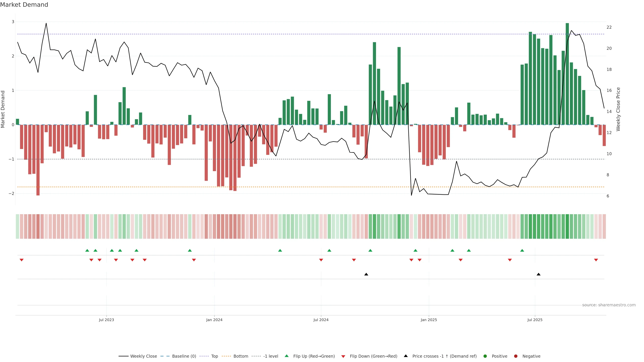Click the Market Demand chart title

[24, 5]
